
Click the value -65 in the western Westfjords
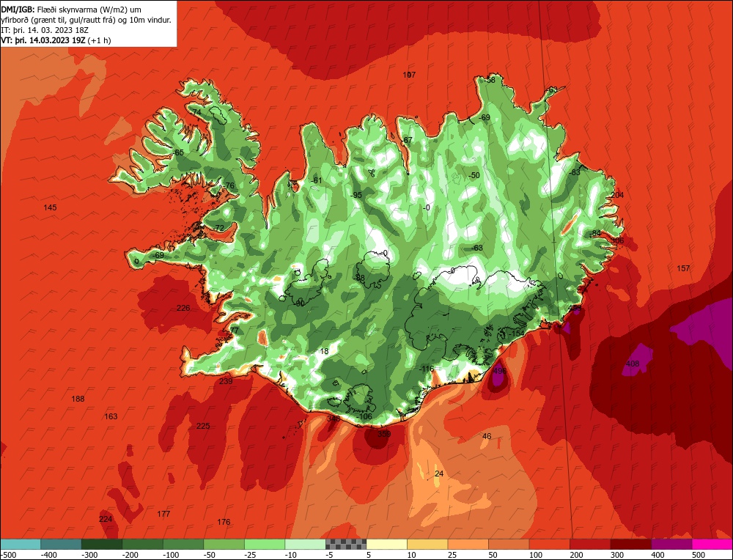pyautogui.click(x=177, y=153)
